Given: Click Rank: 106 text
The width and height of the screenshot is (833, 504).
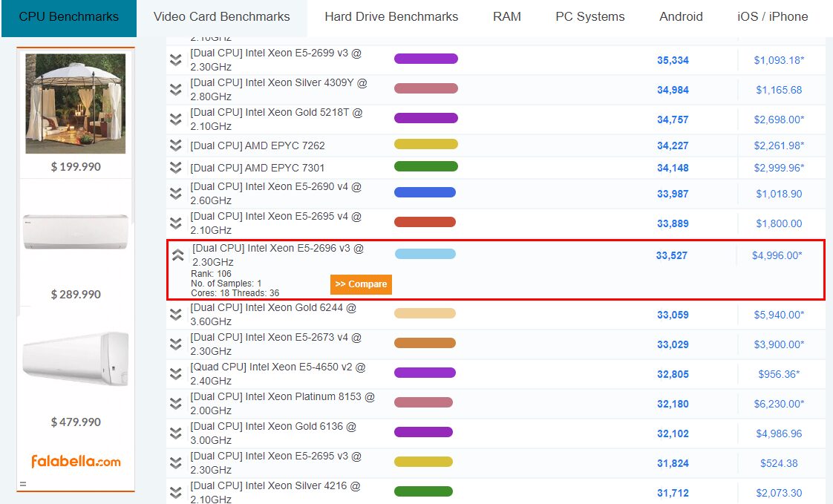Looking at the screenshot, I should click(211, 274).
